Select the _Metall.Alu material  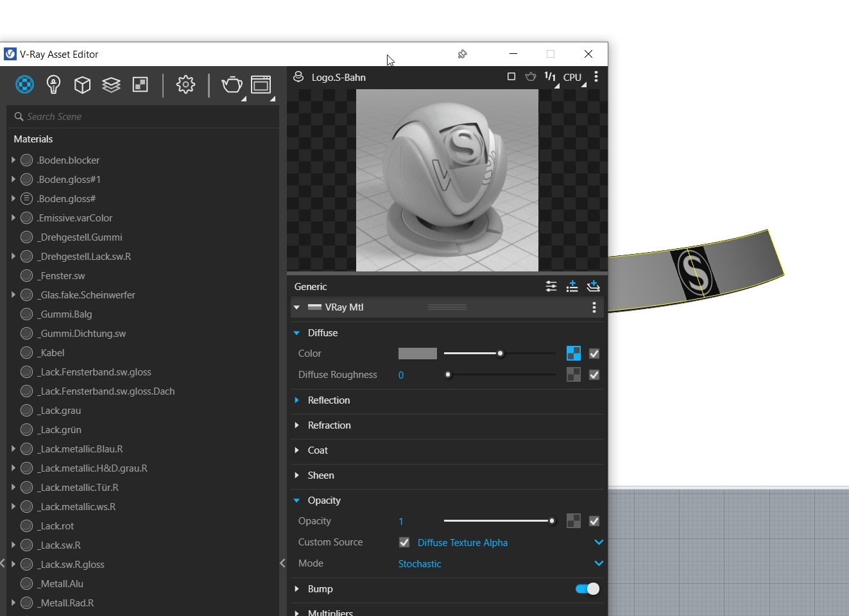[60, 583]
